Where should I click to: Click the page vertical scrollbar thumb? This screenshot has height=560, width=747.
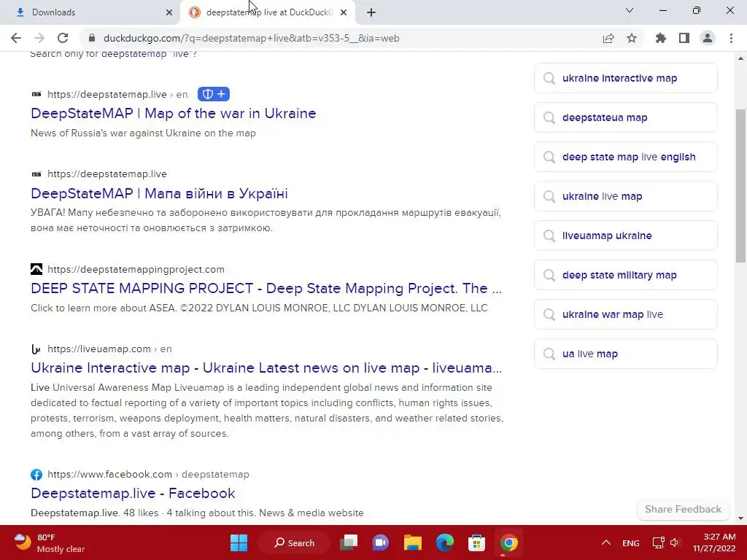[x=740, y=186]
